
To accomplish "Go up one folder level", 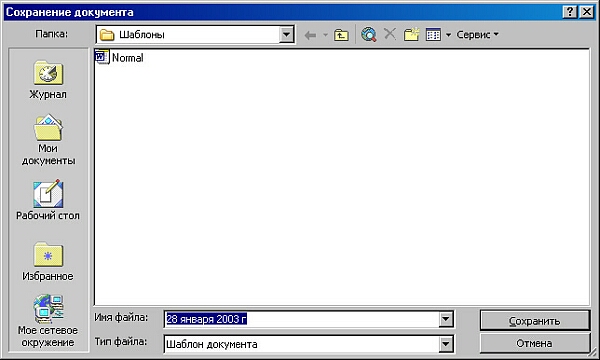I will [x=341, y=35].
